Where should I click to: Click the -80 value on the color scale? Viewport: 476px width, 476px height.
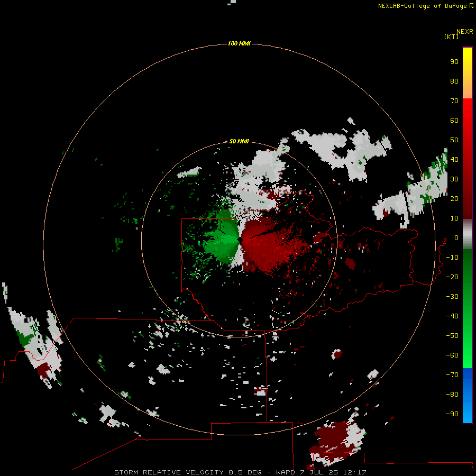pos(452,395)
